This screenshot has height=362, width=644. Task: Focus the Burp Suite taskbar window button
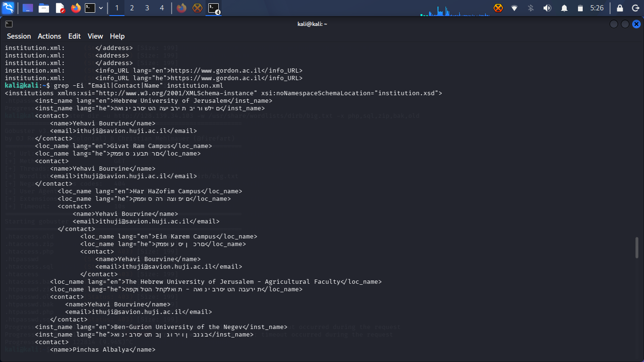point(198,8)
